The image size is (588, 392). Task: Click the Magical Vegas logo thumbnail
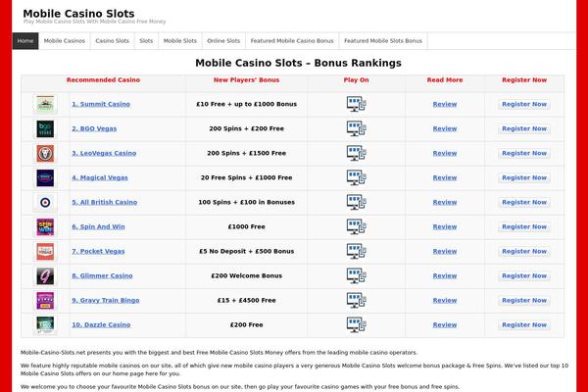tap(45, 177)
